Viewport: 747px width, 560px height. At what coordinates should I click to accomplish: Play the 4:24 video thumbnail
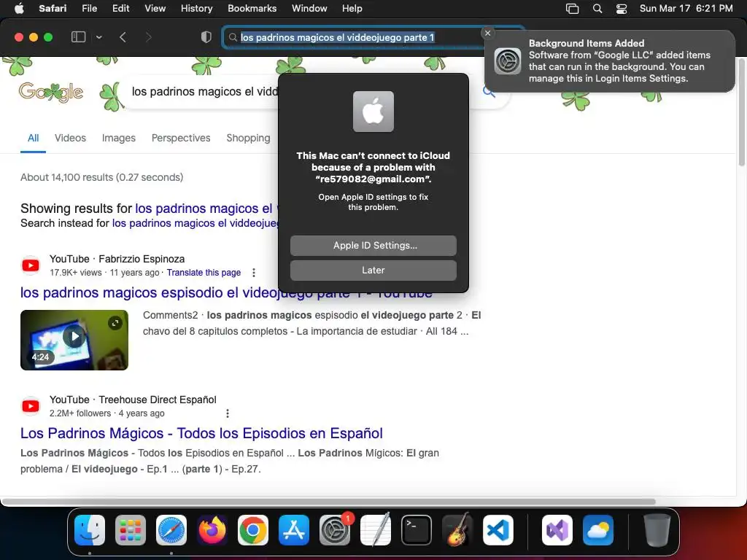point(74,340)
